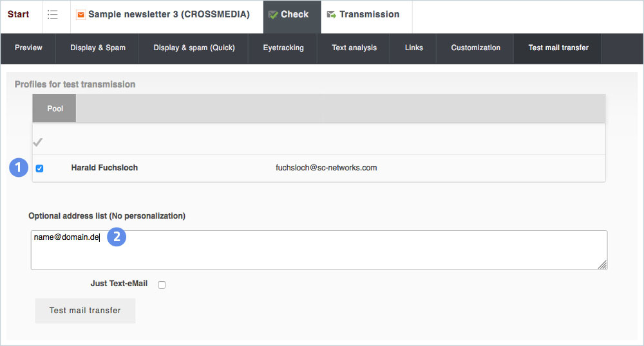
Task: Click the Optional address list label
Action: 107,216
